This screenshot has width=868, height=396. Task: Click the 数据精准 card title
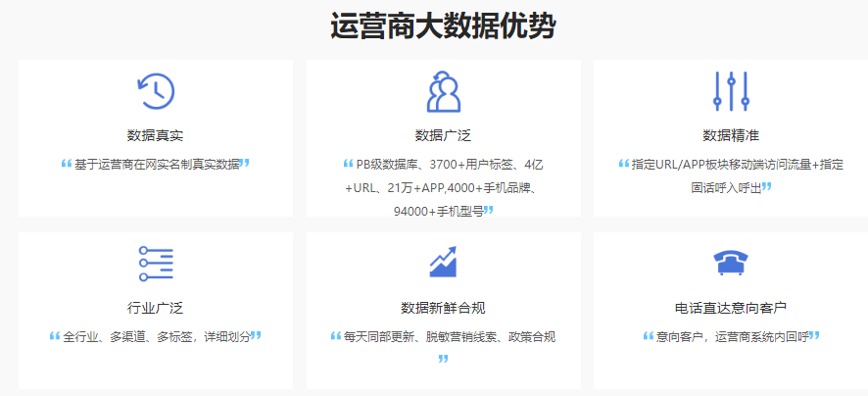(x=731, y=135)
